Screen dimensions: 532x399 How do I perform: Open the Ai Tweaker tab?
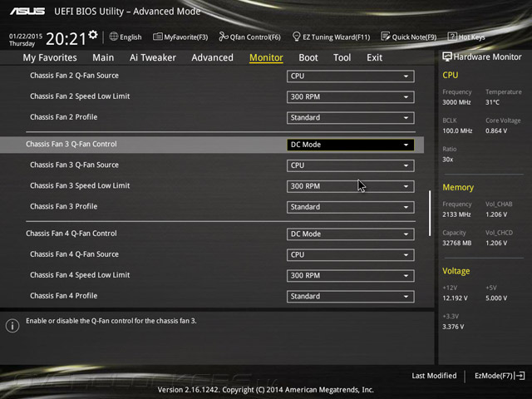tap(153, 57)
